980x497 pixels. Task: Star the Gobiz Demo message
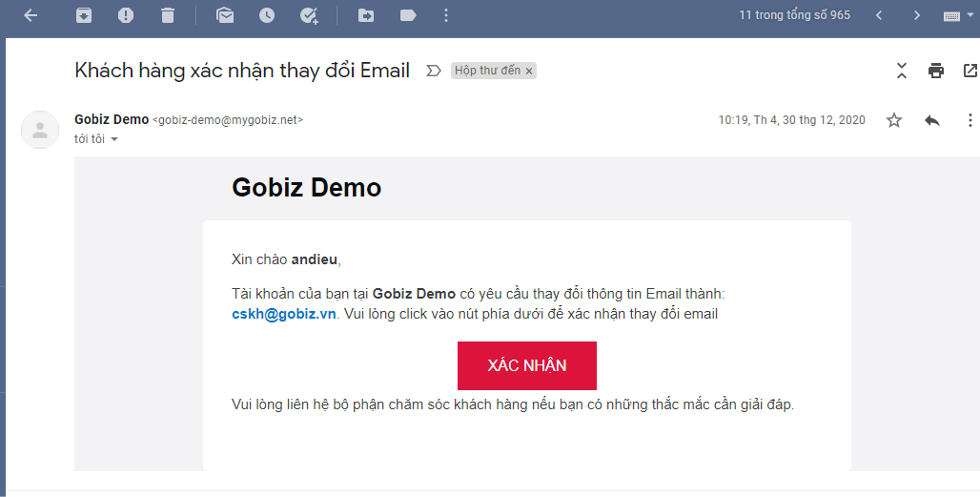coord(894,120)
